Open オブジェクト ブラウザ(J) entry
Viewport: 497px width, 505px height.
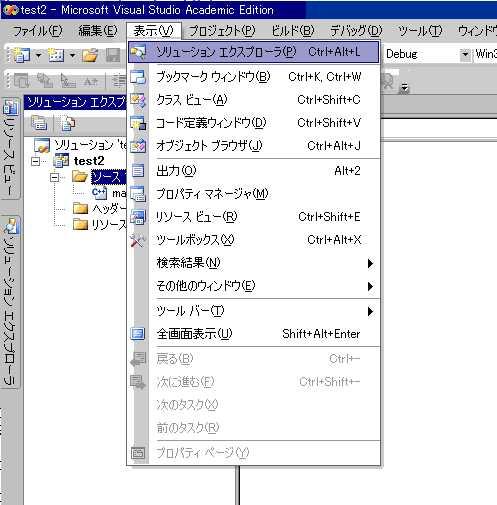[254, 146]
